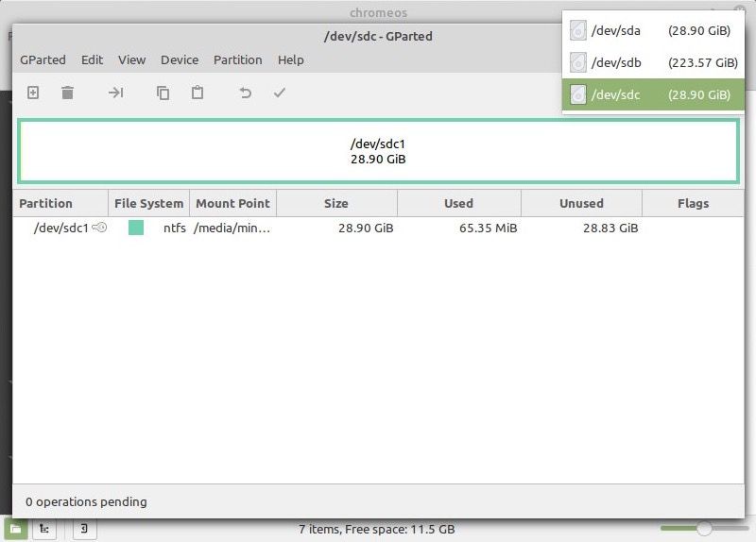Click the Apply all operations checkmark
This screenshot has height=542, width=756.
point(279,93)
